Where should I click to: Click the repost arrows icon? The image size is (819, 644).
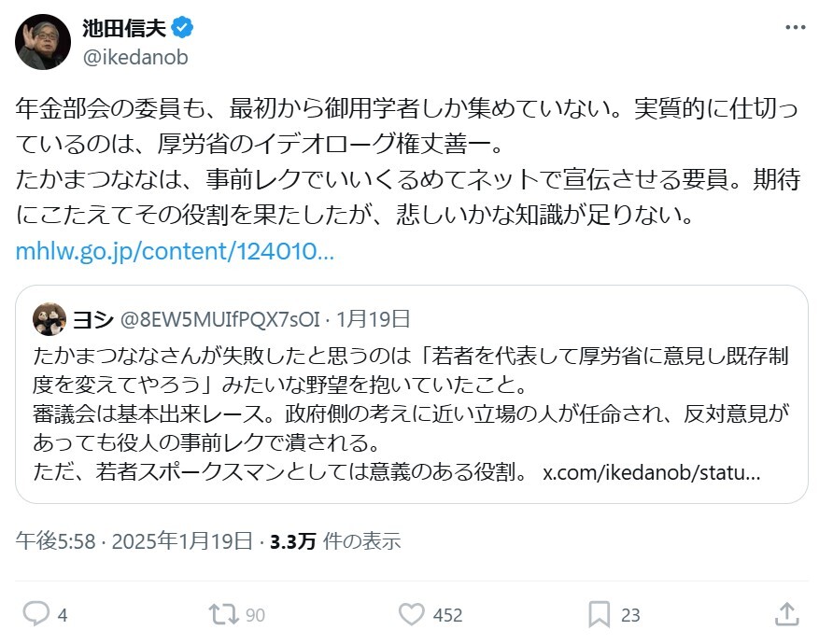(x=223, y=614)
